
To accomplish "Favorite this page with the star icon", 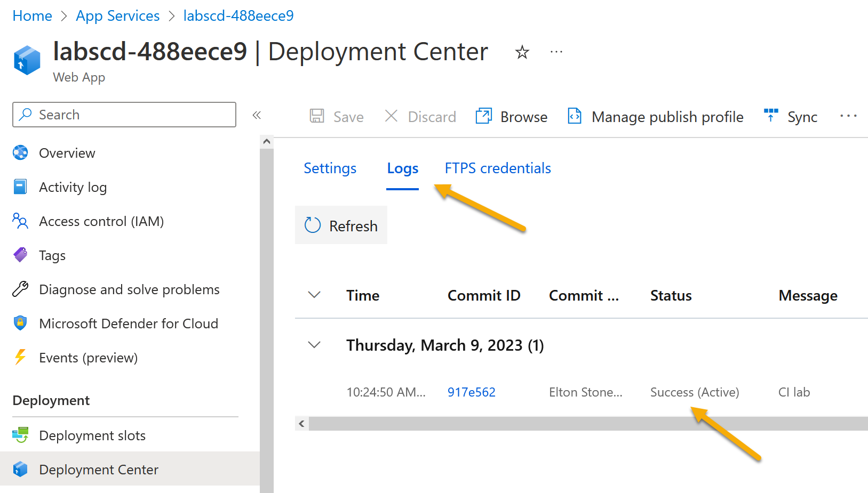I will 522,52.
